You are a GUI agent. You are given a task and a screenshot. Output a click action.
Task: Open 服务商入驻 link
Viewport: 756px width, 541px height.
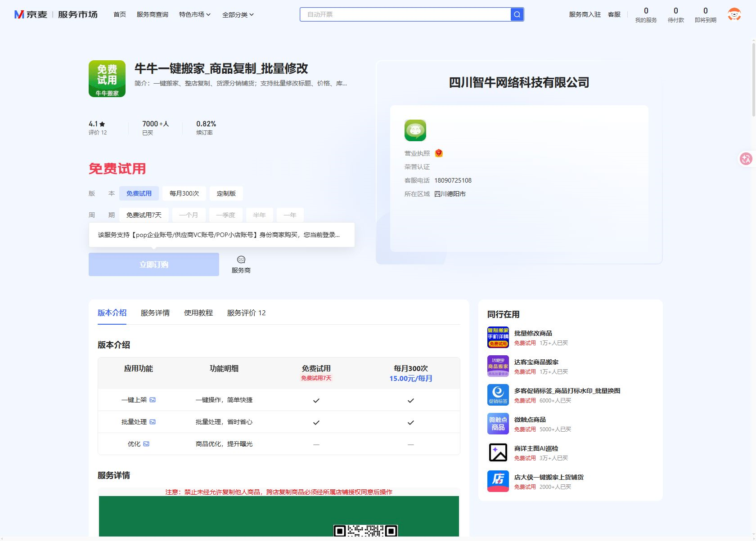tap(585, 14)
